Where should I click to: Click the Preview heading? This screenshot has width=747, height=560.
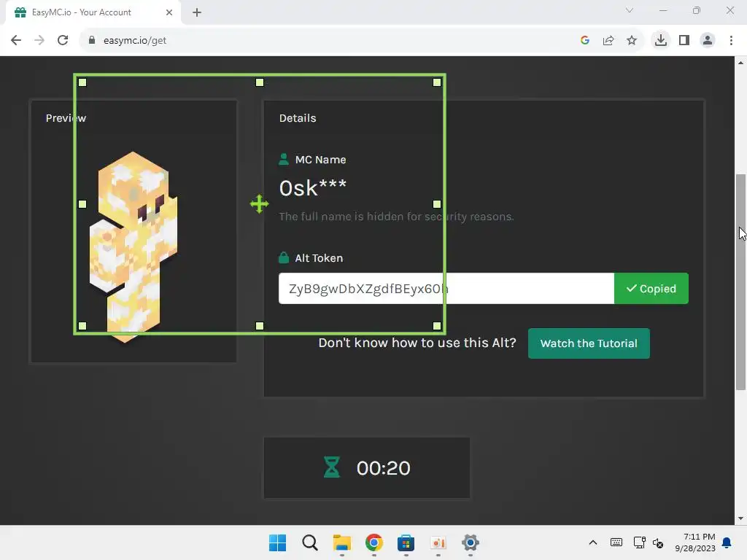66,118
